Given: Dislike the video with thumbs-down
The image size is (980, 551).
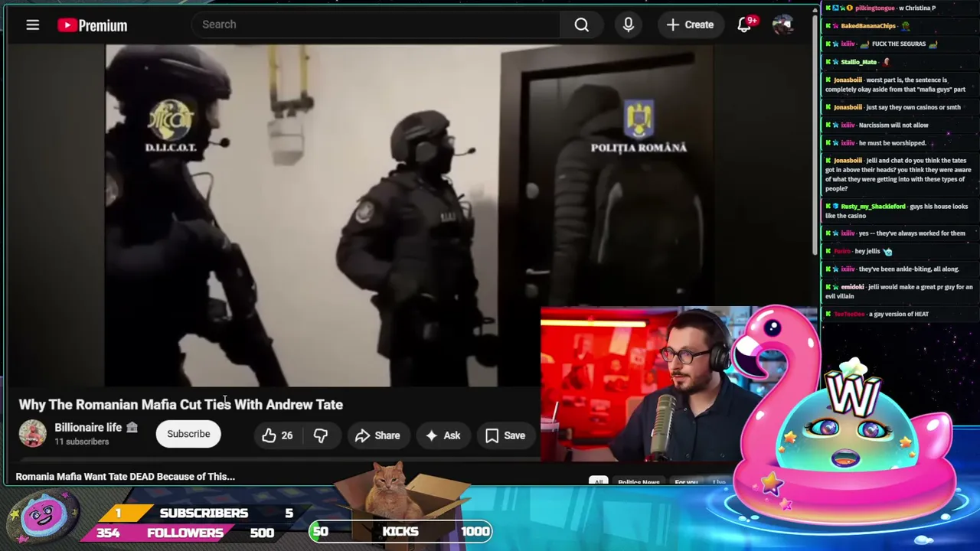Looking at the screenshot, I should (x=321, y=435).
